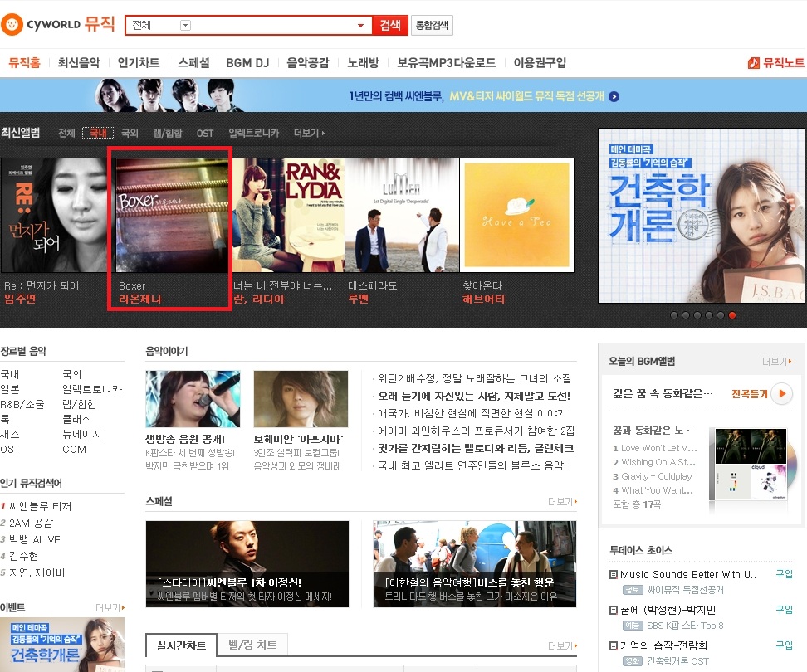Select the active orange carousel dot
This screenshot has height=672, width=807.
[x=732, y=315]
